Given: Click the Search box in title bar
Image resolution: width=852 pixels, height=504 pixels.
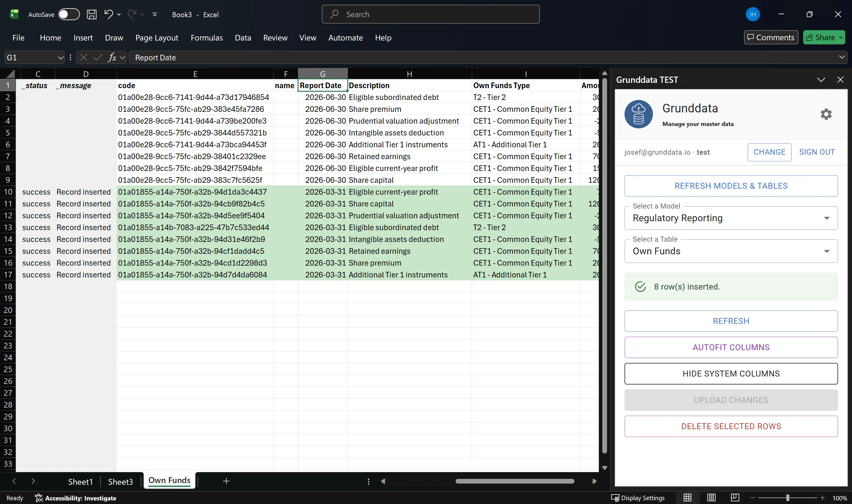Looking at the screenshot, I should point(430,14).
